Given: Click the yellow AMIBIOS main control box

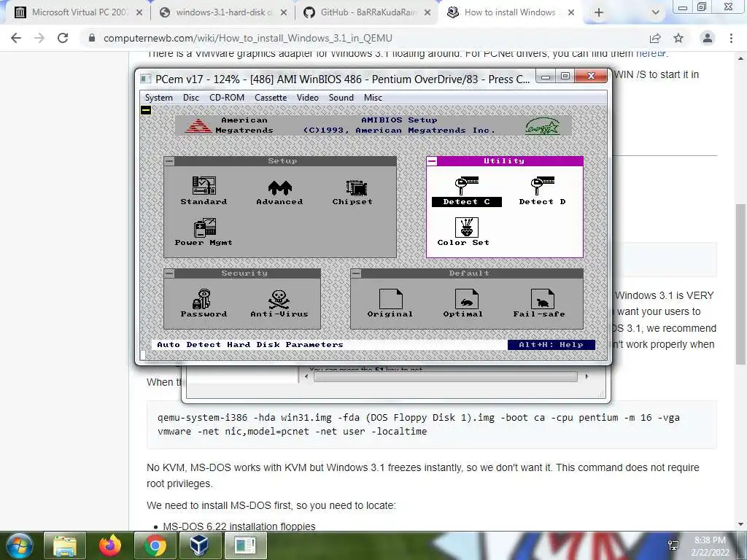Looking at the screenshot, I should 146,111.
